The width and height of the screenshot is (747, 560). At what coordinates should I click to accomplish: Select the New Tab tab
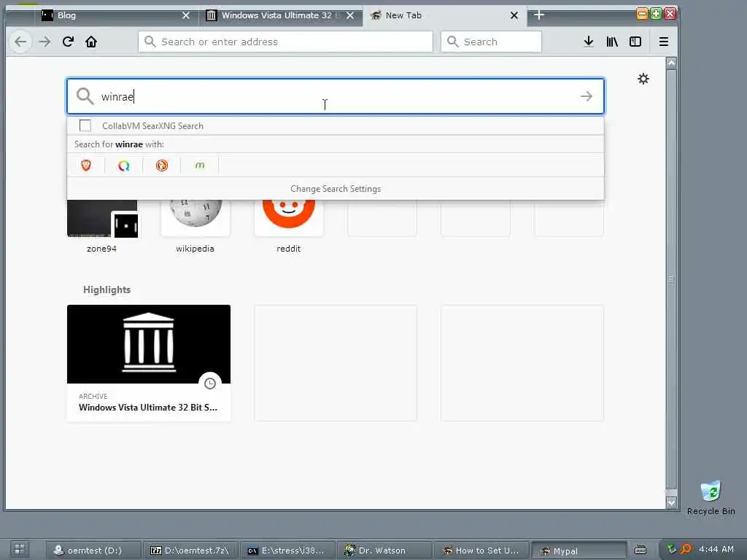click(444, 15)
